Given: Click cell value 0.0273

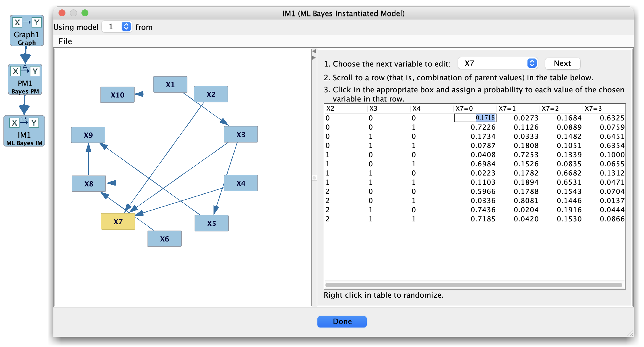Looking at the screenshot, I should tap(526, 118).
